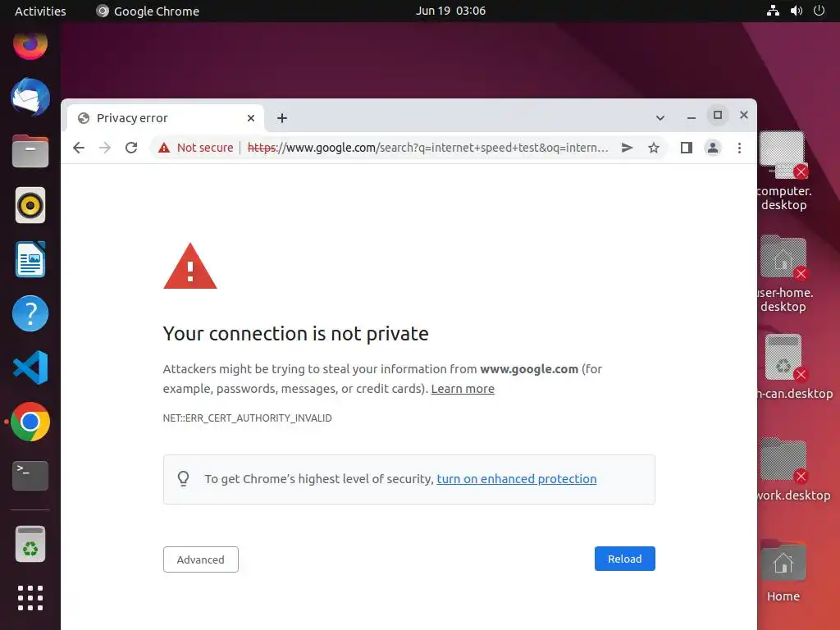840x630 pixels.
Task: Share this page using the send icon
Action: tap(627, 148)
